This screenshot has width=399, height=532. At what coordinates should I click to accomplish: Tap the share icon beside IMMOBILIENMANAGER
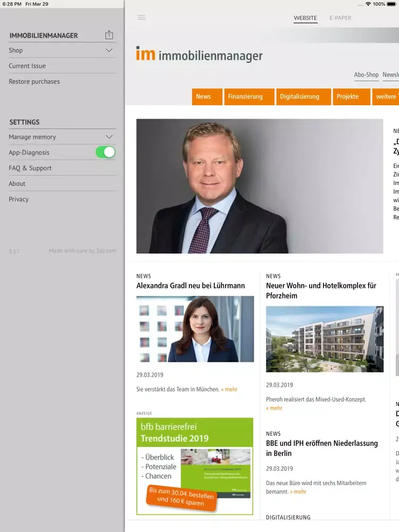pos(109,35)
